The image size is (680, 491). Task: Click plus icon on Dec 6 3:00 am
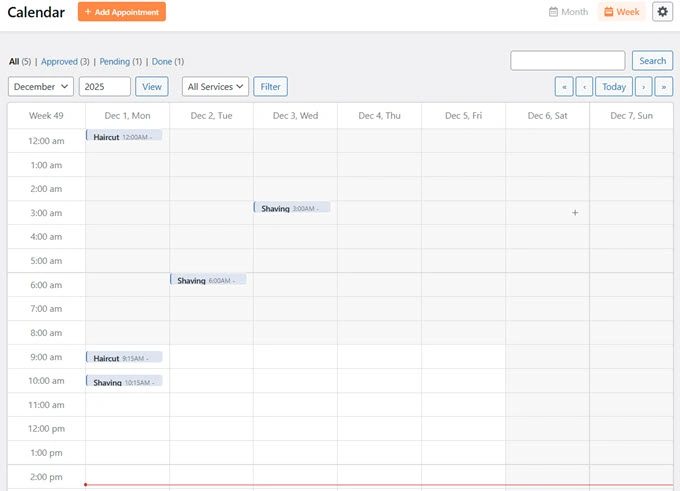pos(575,213)
